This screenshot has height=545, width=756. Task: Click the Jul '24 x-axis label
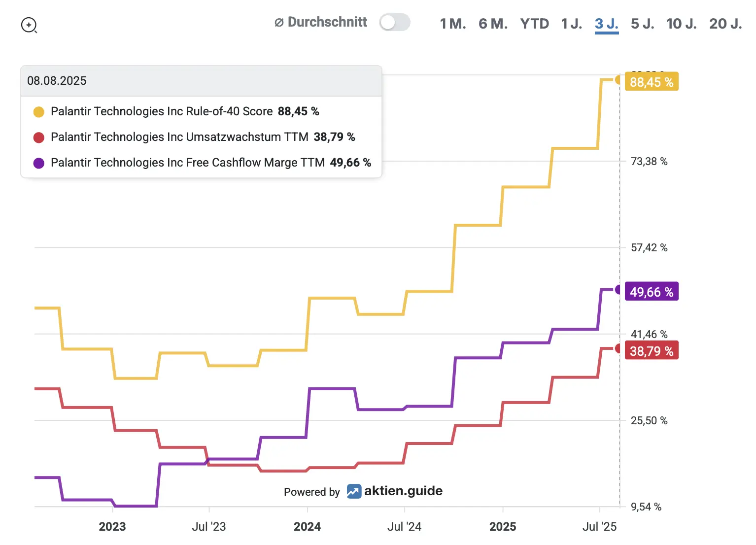404,526
